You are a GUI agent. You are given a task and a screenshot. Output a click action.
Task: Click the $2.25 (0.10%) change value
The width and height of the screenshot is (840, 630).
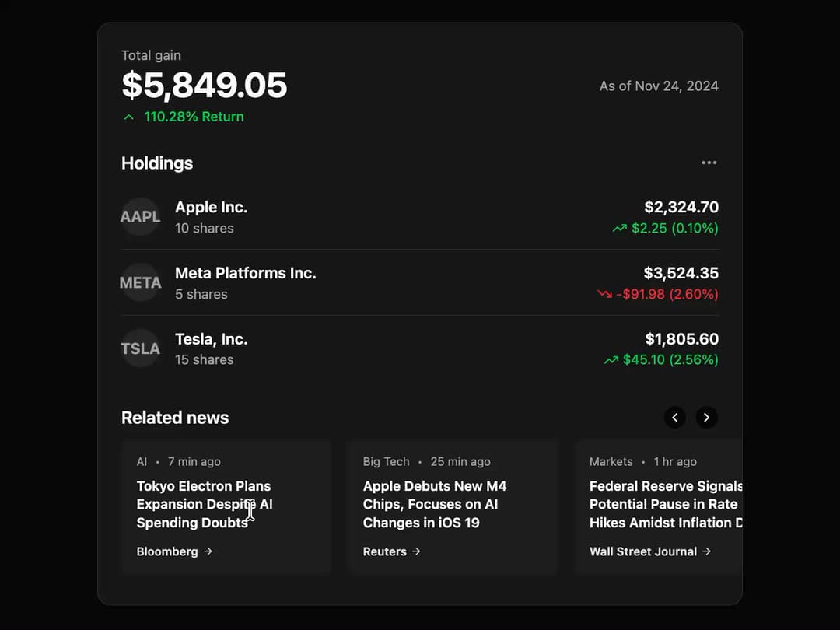pos(675,228)
